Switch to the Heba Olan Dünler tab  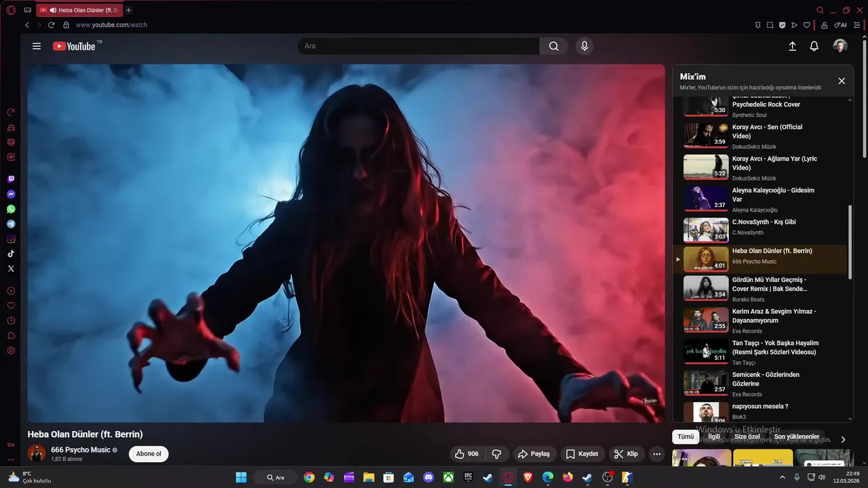click(x=80, y=10)
